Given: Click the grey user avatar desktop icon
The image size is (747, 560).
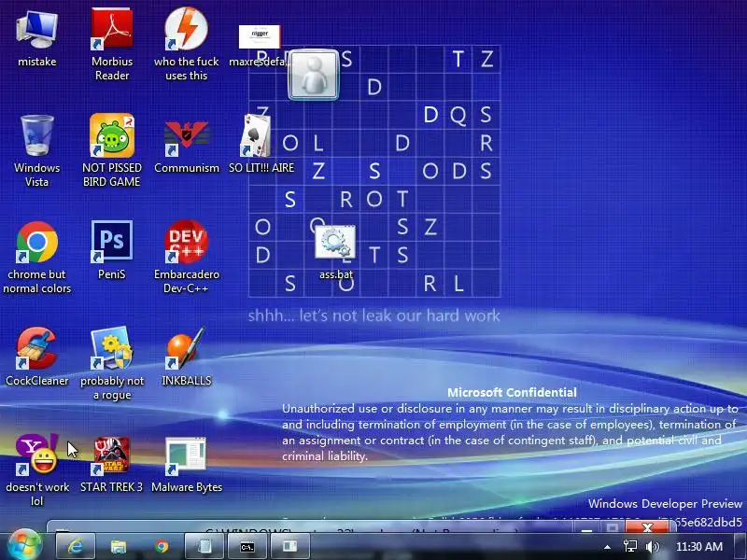Looking at the screenshot, I should pyautogui.click(x=314, y=75).
